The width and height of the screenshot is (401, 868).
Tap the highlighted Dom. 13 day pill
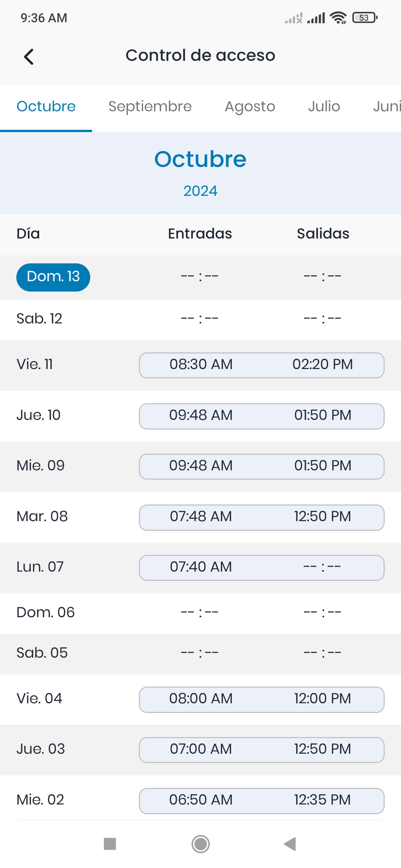pos(53,277)
